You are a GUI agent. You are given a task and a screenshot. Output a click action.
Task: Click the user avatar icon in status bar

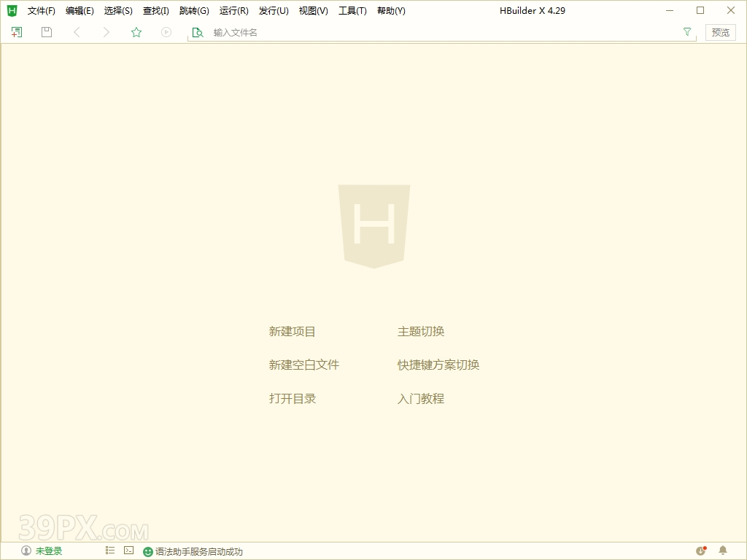coord(26,551)
